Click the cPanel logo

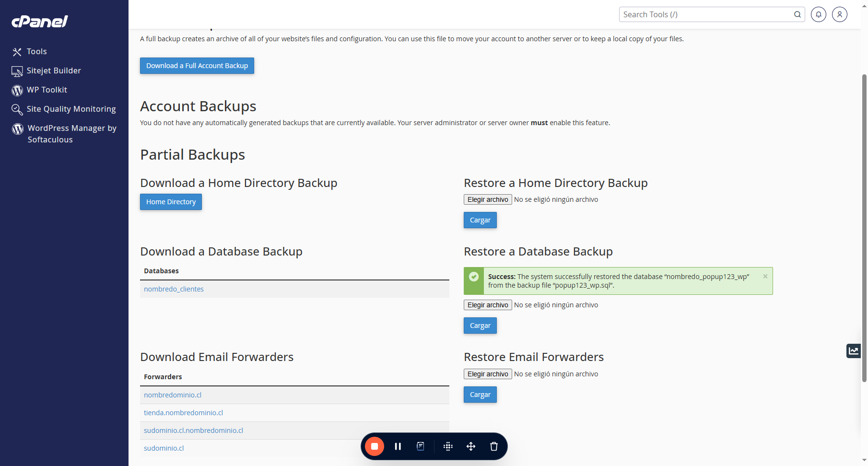(x=40, y=22)
